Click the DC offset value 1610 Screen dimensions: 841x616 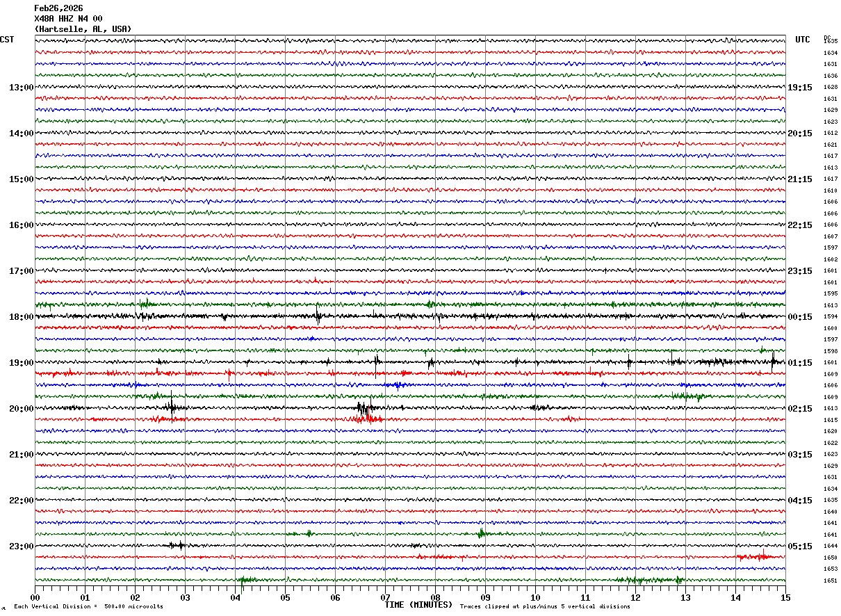click(830, 191)
